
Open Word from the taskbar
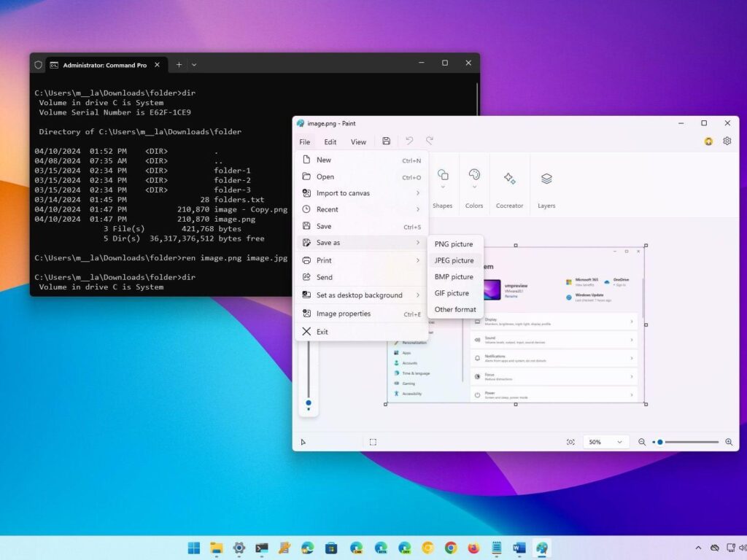tap(519, 548)
